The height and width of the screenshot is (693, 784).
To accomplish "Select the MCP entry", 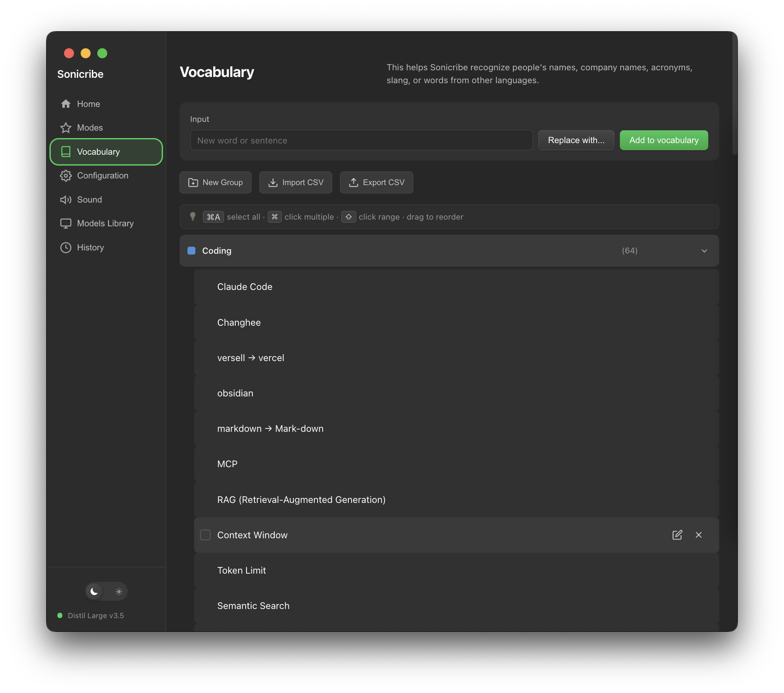I will click(x=456, y=464).
